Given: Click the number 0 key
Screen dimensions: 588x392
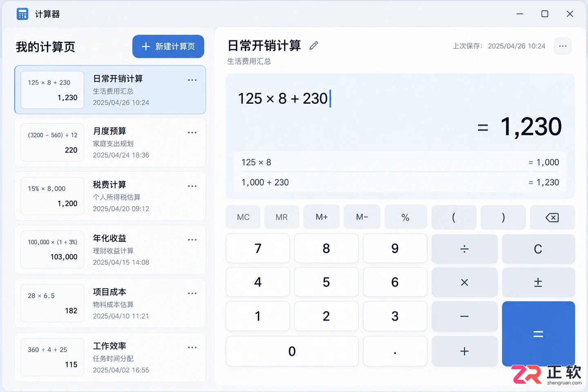Looking at the screenshot, I should pyautogui.click(x=292, y=351).
